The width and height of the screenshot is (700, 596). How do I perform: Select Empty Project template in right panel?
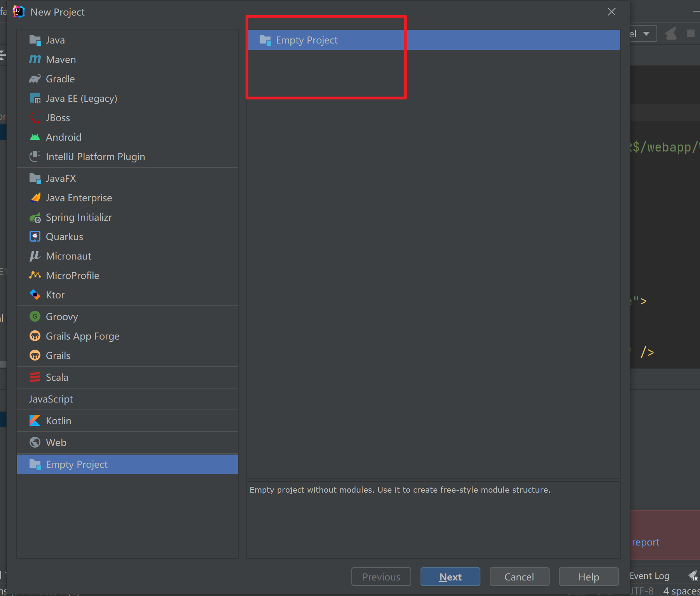(x=434, y=40)
